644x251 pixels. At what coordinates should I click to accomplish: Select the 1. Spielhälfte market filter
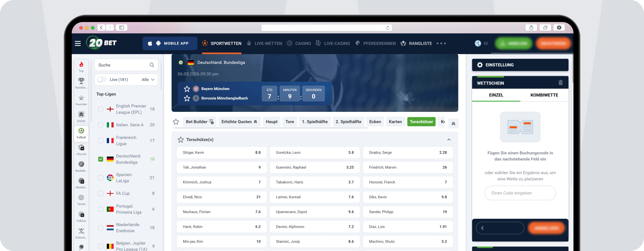(315, 122)
